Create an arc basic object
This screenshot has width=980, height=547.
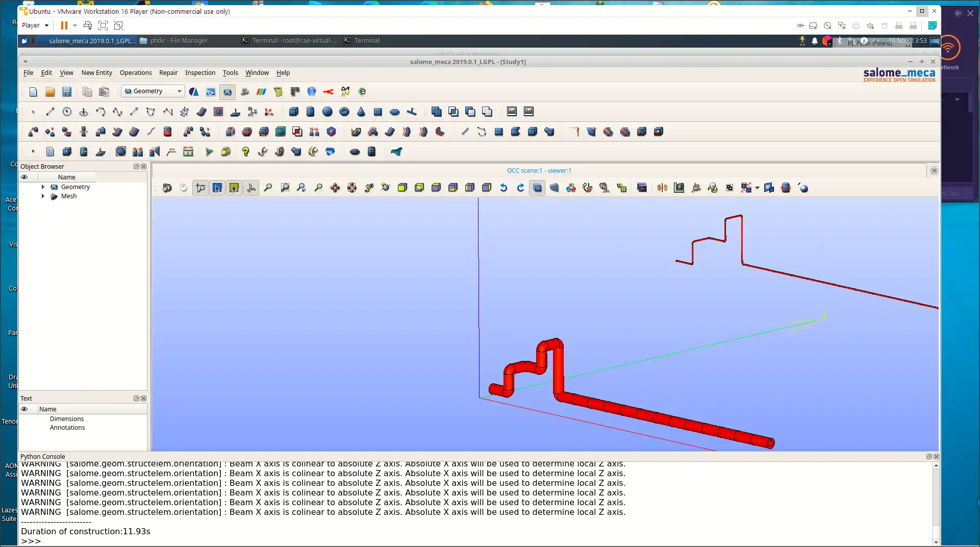tap(100, 112)
